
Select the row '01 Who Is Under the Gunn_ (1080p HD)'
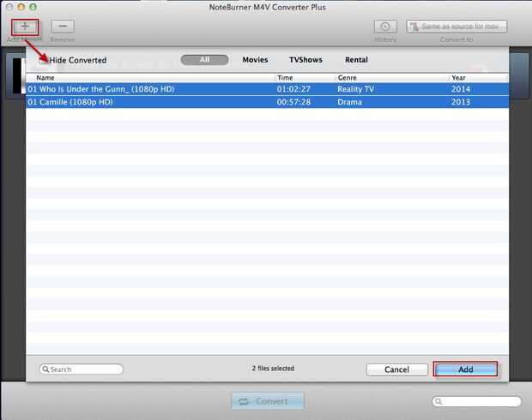pyautogui.click(x=268, y=89)
